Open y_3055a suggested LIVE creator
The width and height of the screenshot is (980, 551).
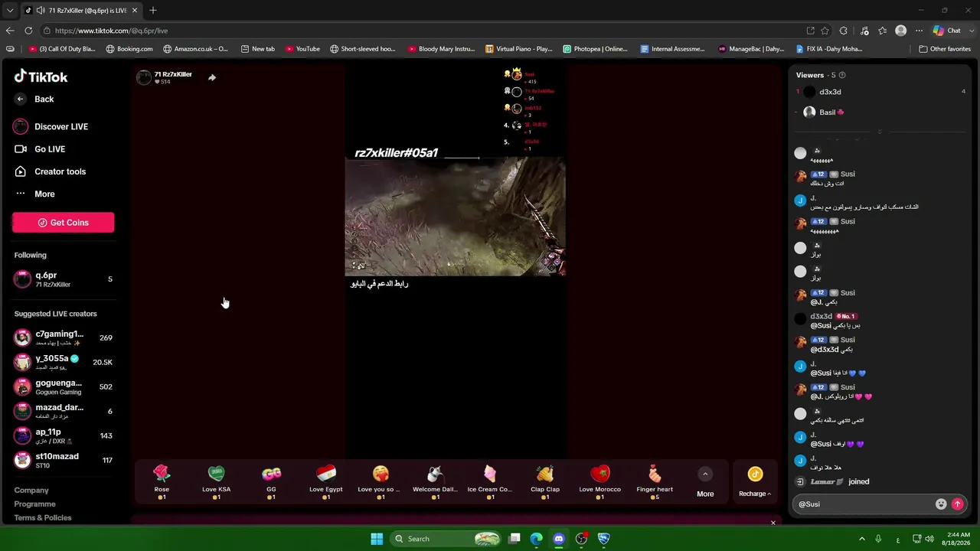tap(64, 362)
